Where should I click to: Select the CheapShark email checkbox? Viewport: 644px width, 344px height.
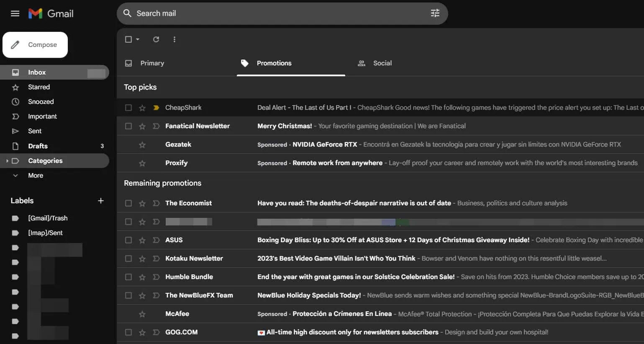click(128, 108)
